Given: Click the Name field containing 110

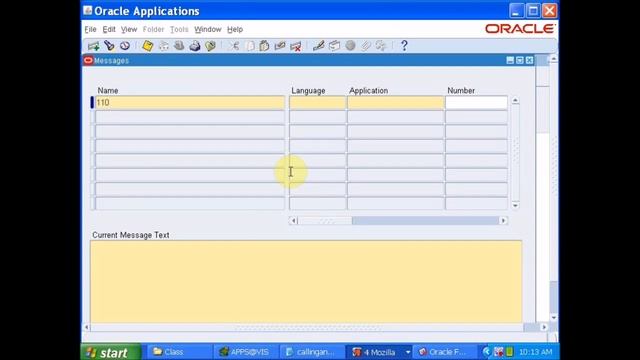Looking at the screenshot, I should pyautogui.click(x=190, y=102).
